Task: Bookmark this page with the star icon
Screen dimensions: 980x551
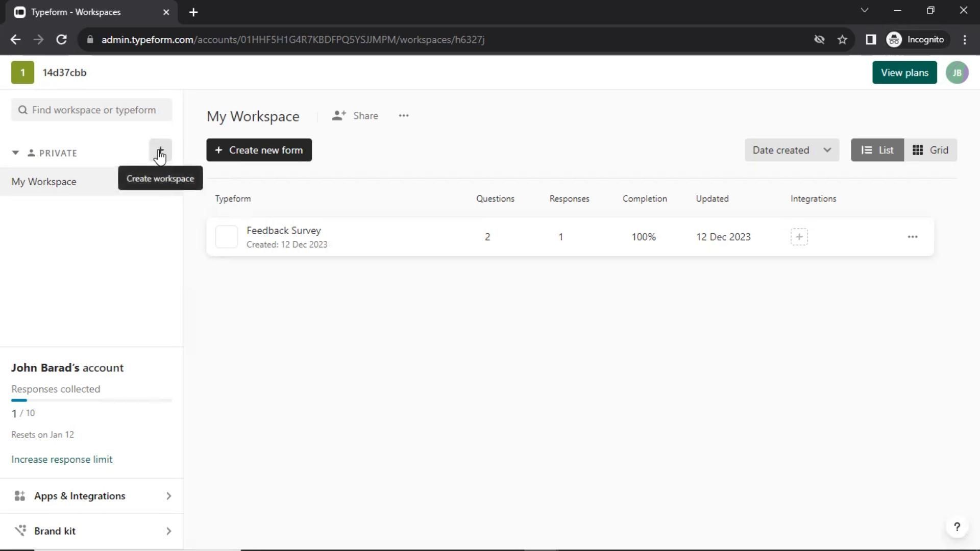Action: click(x=842, y=40)
